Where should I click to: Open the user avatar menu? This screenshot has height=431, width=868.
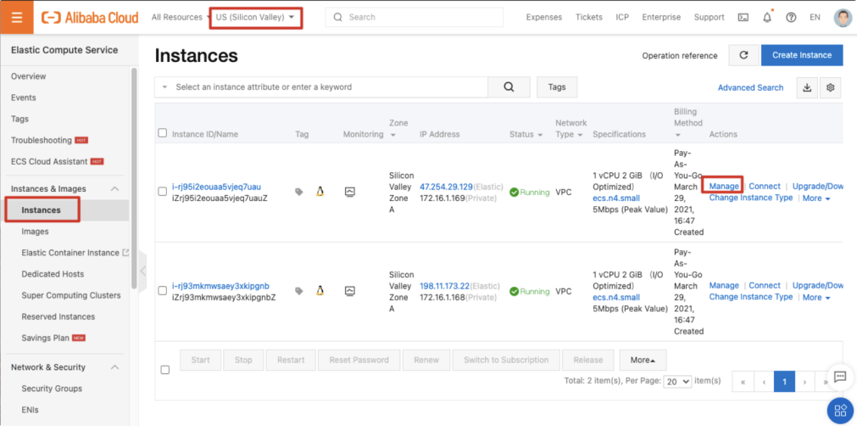click(x=843, y=17)
